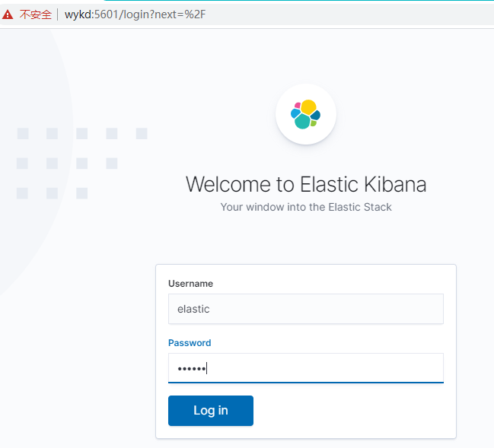The width and height of the screenshot is (494, 448).
Task: Click the Welcome to Elastic Kibana heading
Action: coord(306,184)
